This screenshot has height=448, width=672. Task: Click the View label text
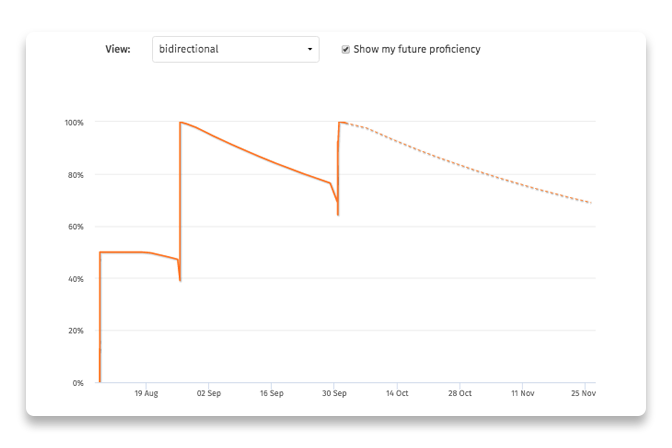[x=118, y=49]
